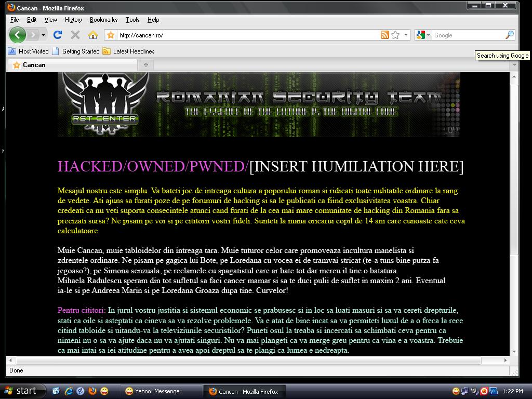Open the Bookmarks menu
Screen dimensions: 532x399
click(x=103, y=20)
